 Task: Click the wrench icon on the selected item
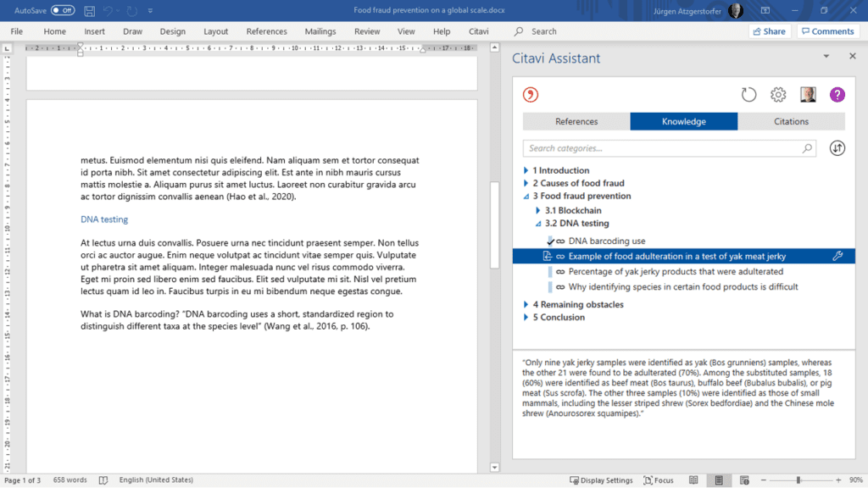(x=838, y=256)
